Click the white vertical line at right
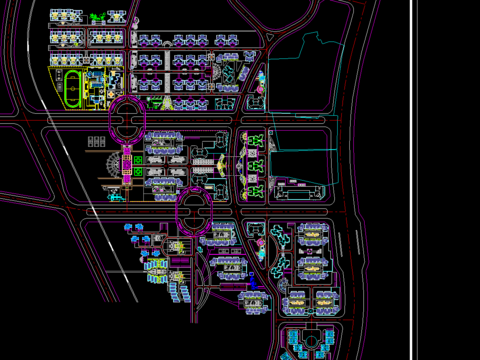Image resolution: width=480 pixels, height=360 pixels. pos(414,180)
